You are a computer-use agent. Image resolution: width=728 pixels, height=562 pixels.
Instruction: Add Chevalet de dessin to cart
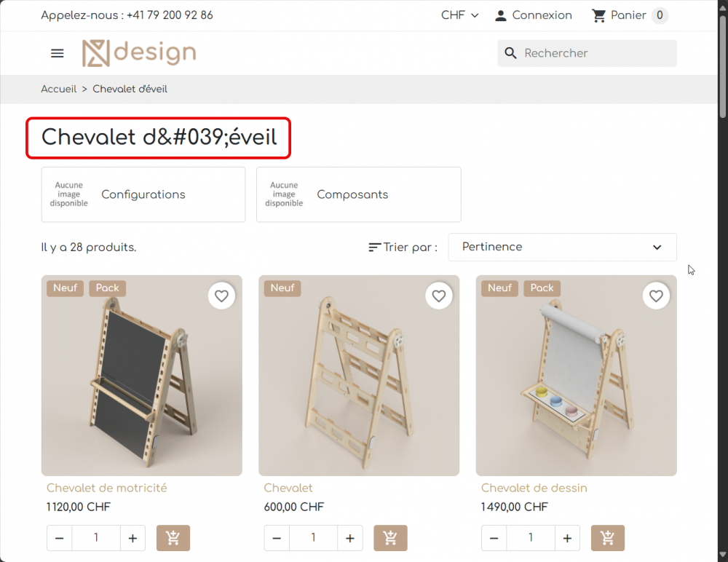tap(607, 538)
